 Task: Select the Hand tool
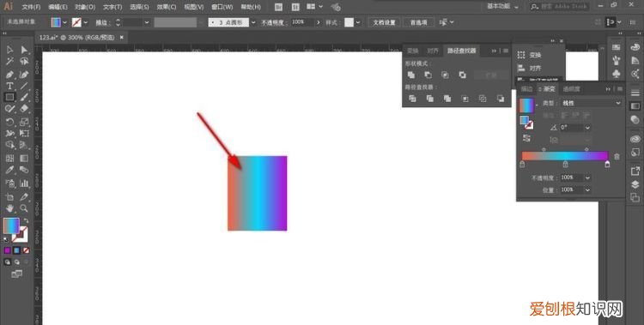coord(9,208)
